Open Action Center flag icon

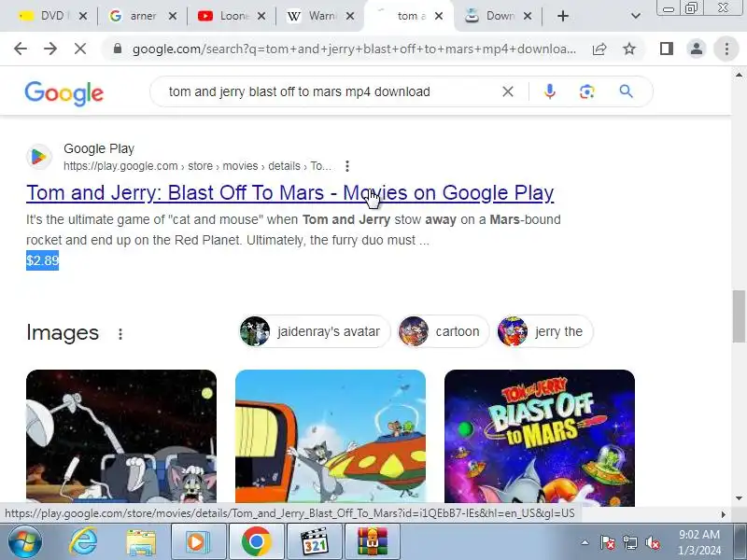tap(608, 542)
